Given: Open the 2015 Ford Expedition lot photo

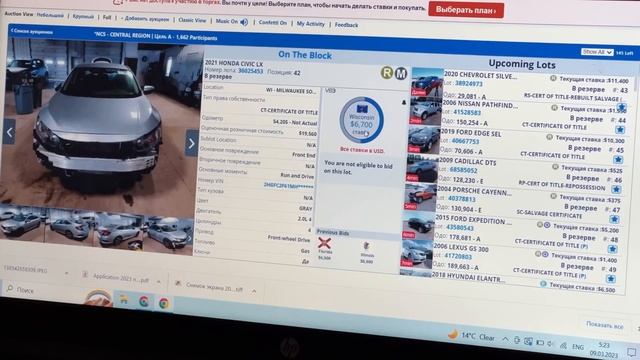Looking at the screenshot, I should (x=418, y=227).
